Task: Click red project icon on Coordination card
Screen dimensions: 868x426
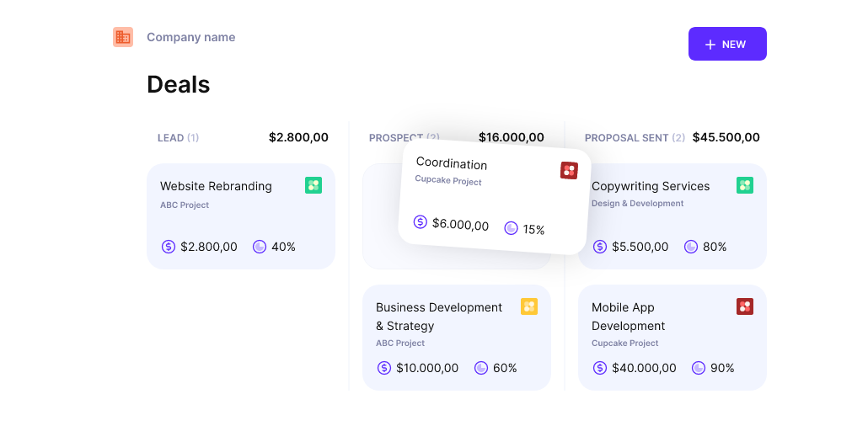Action: pyautogui.click(x=569, y=171)
